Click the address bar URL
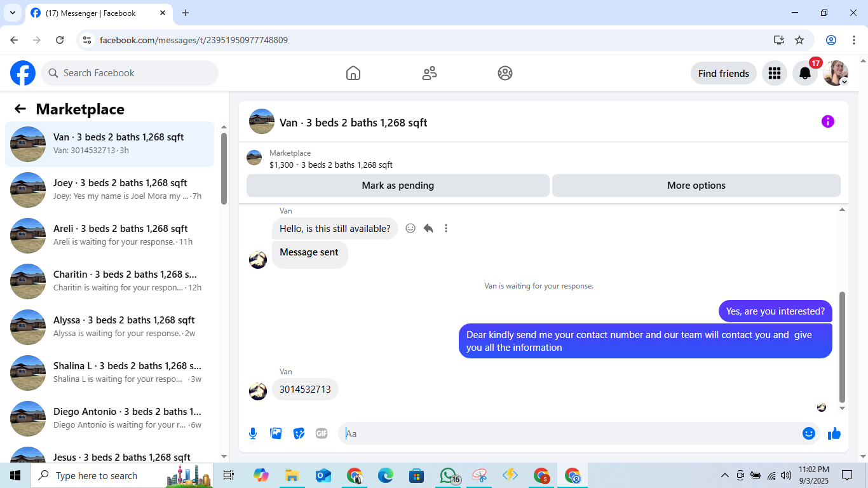868x488 pixels. (194, 40)
